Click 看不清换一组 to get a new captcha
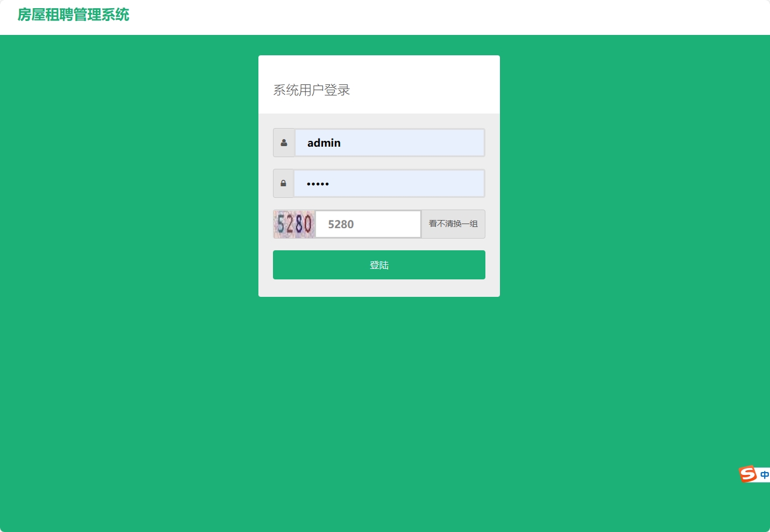This screenshot has width=770, height=532. tap(453, 224)
